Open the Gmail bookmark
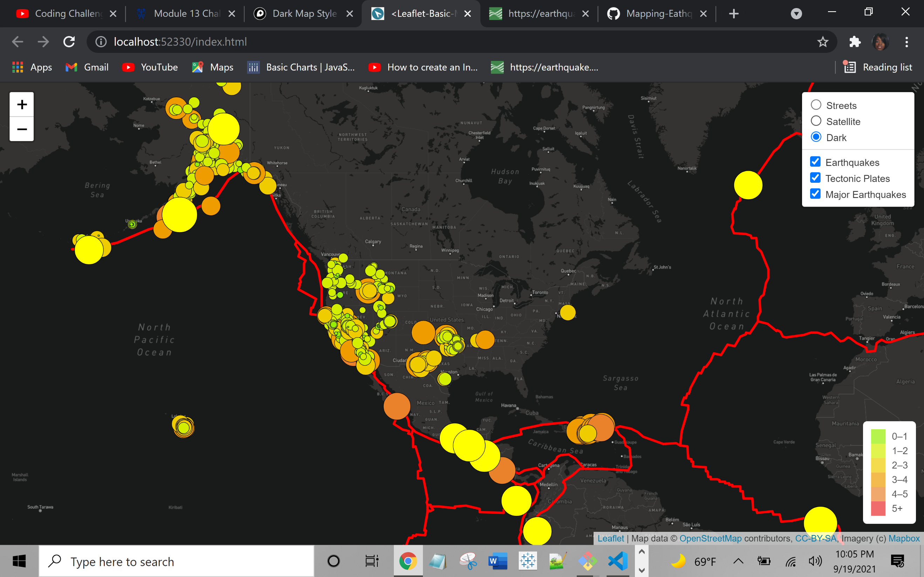The image size is (924, 577). [87, 67]
